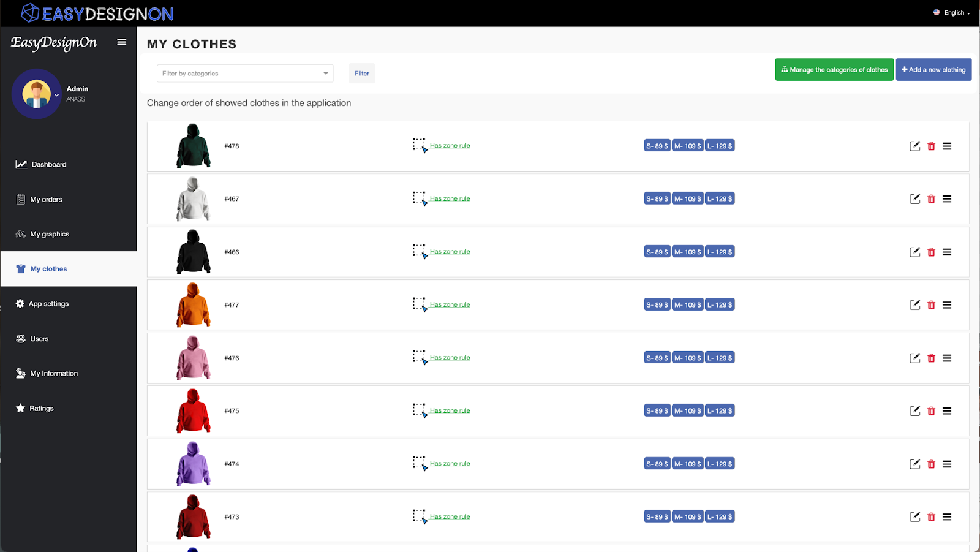
Task: Click Add a new clothing button
Action: 933,70
